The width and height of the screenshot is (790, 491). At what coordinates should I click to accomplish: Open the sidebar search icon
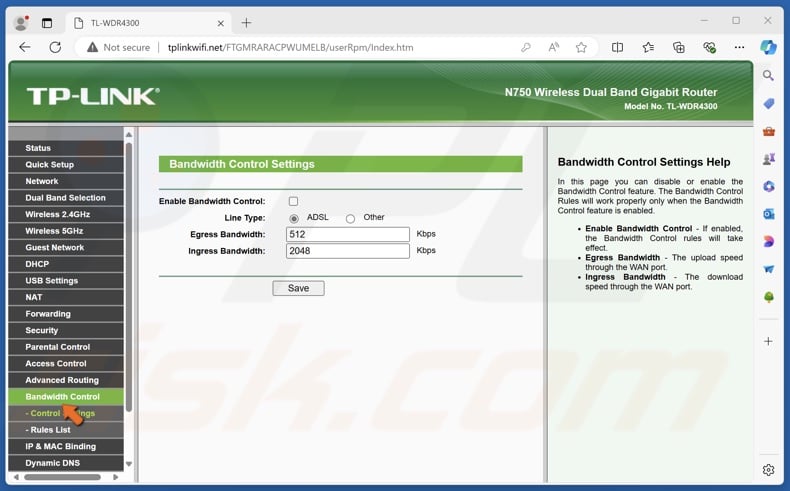(x=768, y=76)
